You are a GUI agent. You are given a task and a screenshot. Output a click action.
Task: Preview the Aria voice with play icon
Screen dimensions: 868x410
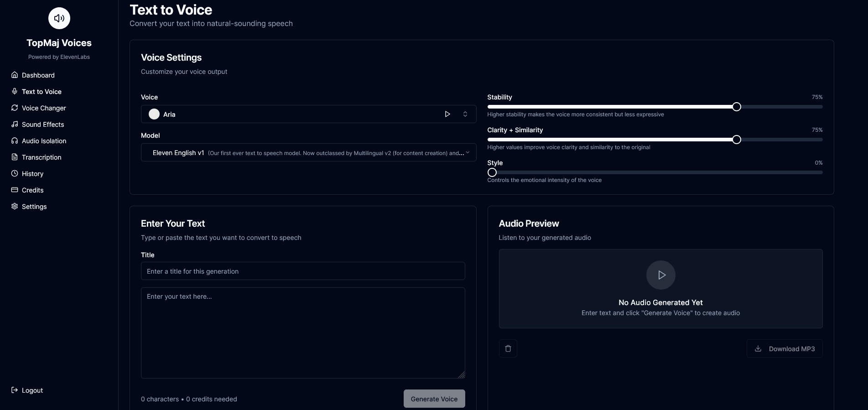(447, 114)
